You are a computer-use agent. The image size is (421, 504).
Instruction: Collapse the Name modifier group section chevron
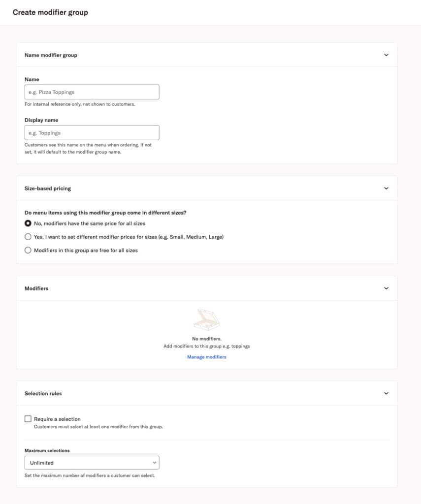coord(387,55)
